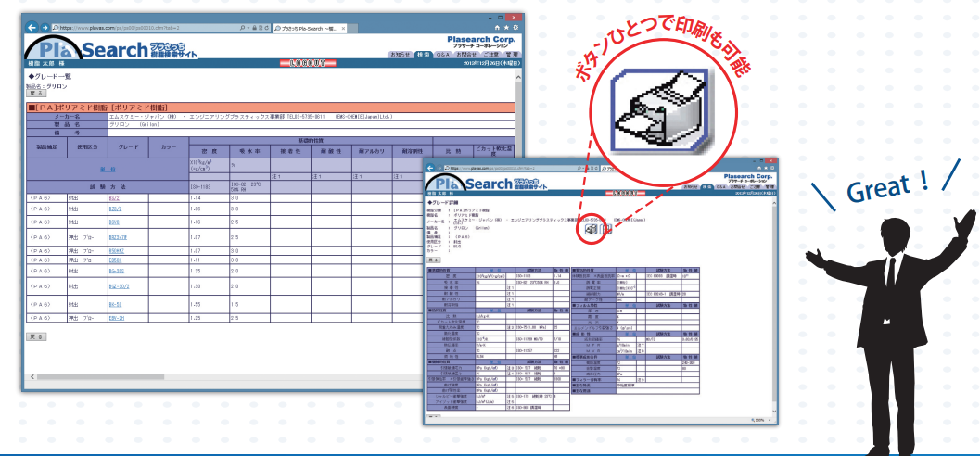Select the 管理 tab

(x=510, y=56)
